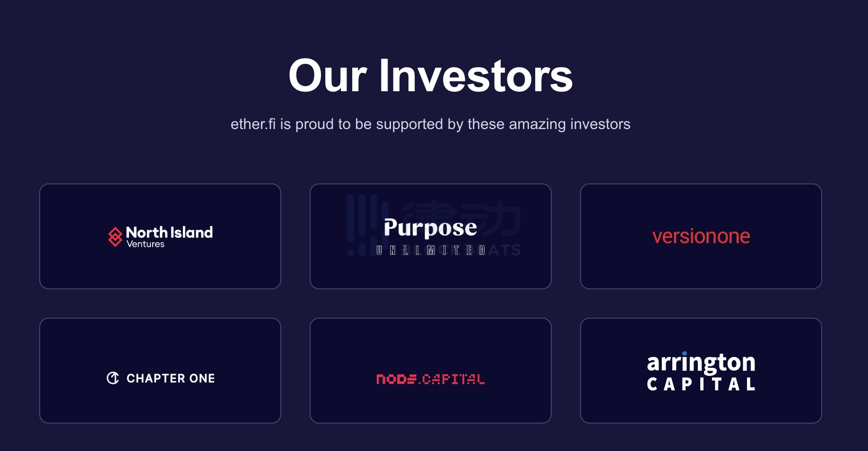Click the Purpose serif wordmark
The image size is (868, 451).
(430, 228)
